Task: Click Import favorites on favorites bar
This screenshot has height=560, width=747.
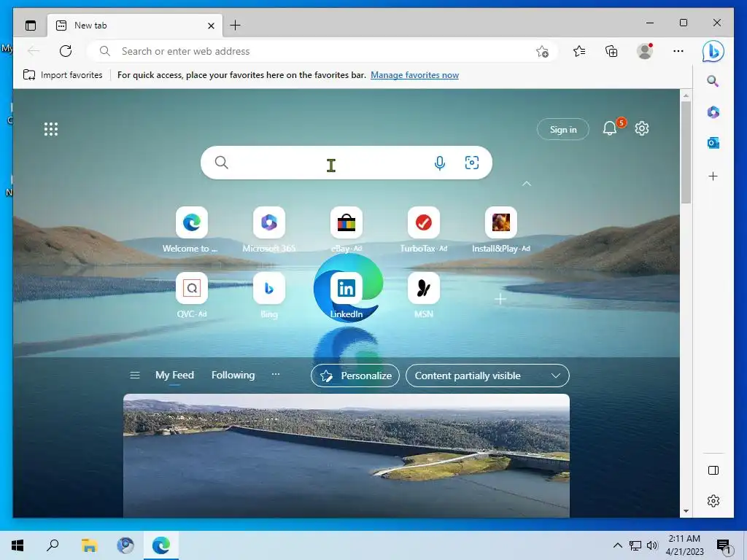Action: coord(63,75)
